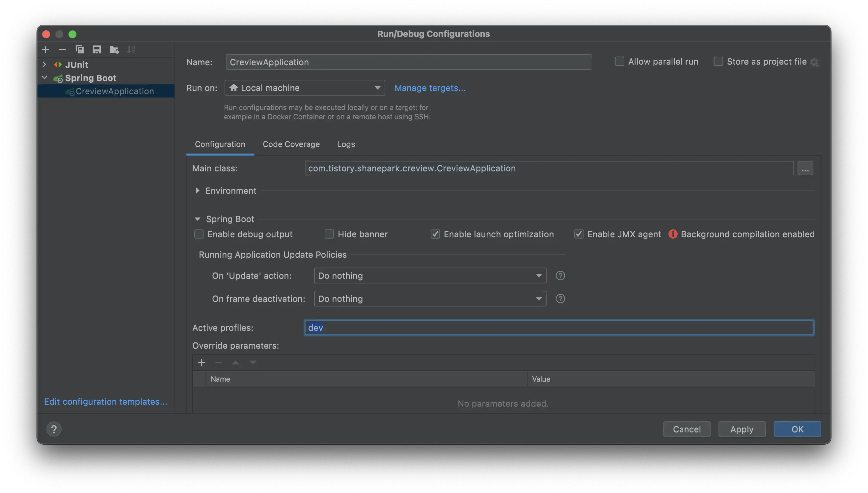Open the Logs tab
Screen dimensions: 868x493
(346, 144)
